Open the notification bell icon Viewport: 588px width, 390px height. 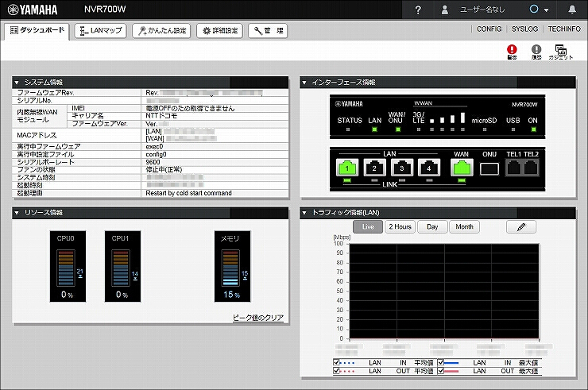pyautogui.click(x=572, y=10)
